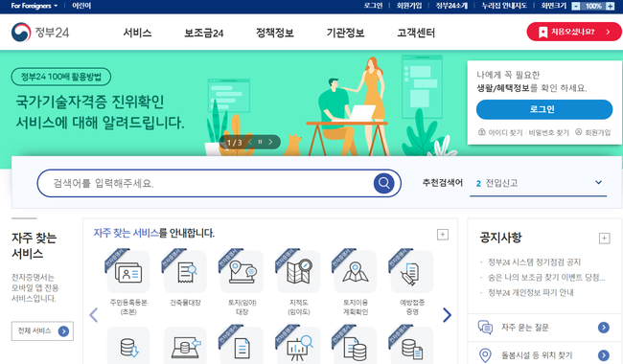The image size is (623, 364).
Task: Expand the For Foreigners dropdown
Action: tap(35, 6)
